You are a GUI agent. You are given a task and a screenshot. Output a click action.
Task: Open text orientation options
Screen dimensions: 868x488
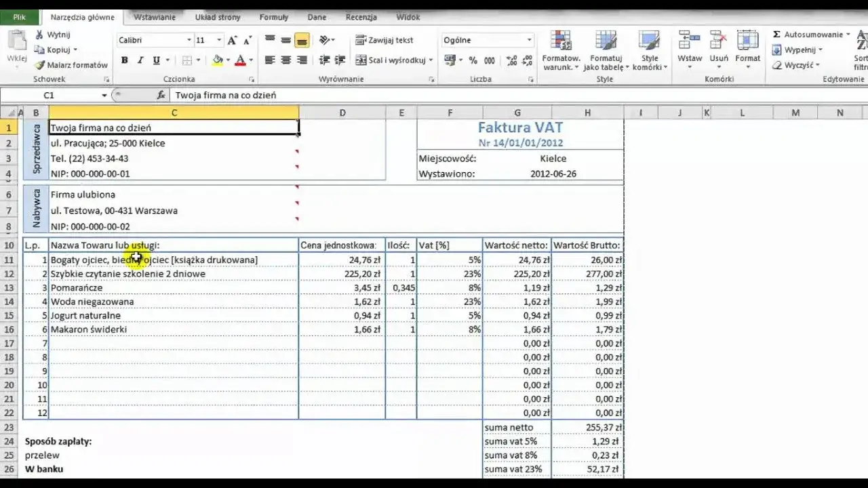tap(327, 41)
